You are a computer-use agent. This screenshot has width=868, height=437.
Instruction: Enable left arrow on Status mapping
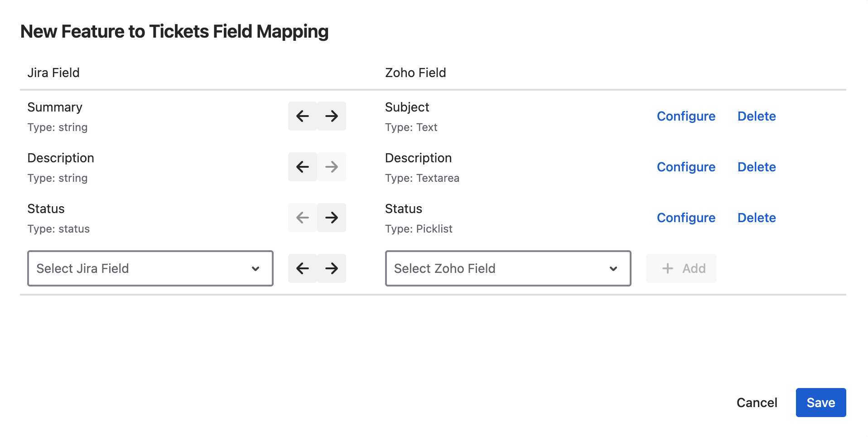coord(303,218)
